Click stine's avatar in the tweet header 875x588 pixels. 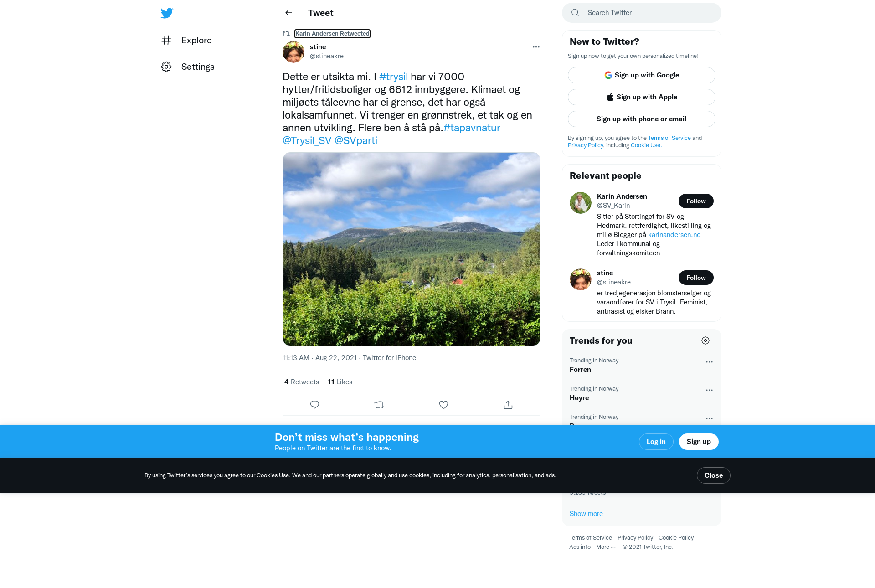(x=293, y=52)
